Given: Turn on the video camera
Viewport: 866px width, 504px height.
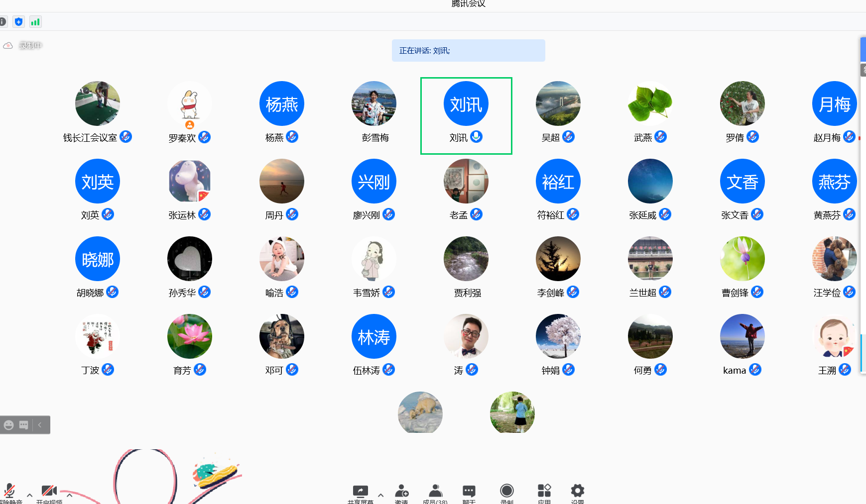Looking at the screenshot, I should click(49, 492).
